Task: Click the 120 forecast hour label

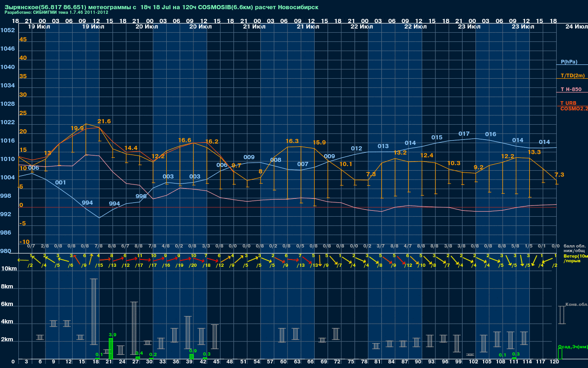Action: click(554, 362)
